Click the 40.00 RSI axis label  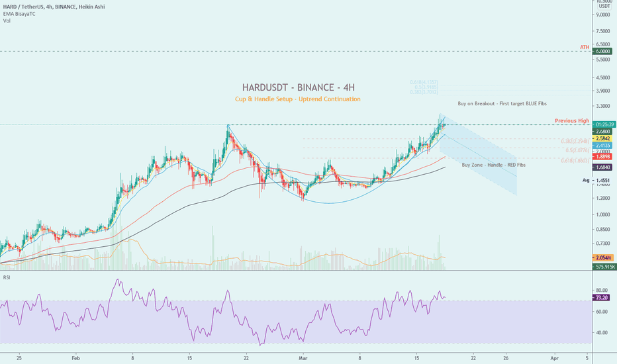[602, 332]
